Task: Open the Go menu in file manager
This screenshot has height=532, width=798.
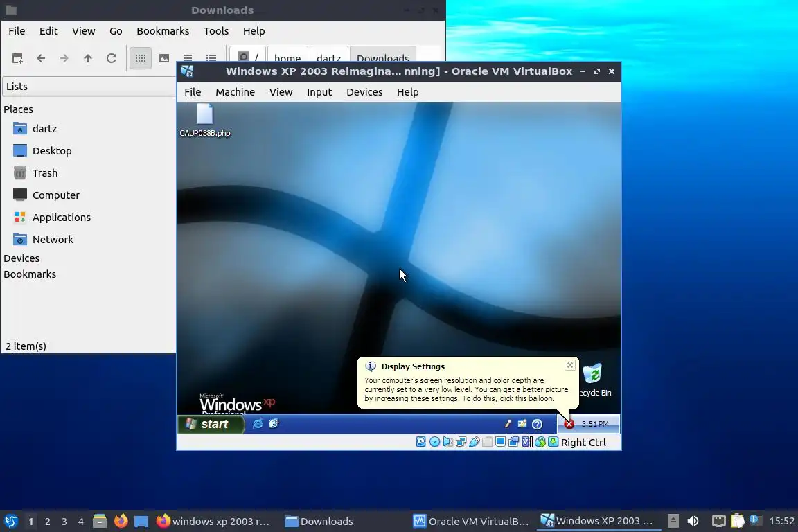Action: coord(116,31)
